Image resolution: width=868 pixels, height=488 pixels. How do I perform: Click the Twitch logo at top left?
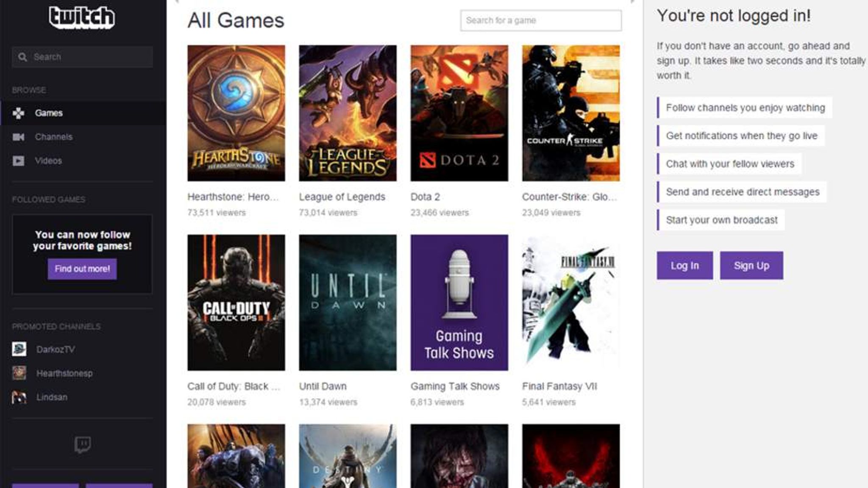pyautogui.click(x=82, y=17)
